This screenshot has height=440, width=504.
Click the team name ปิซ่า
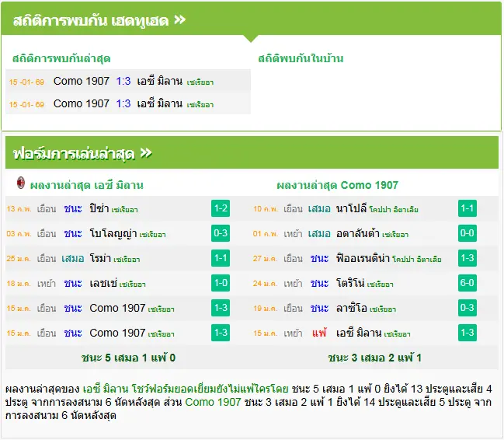[x=99, y=208]
